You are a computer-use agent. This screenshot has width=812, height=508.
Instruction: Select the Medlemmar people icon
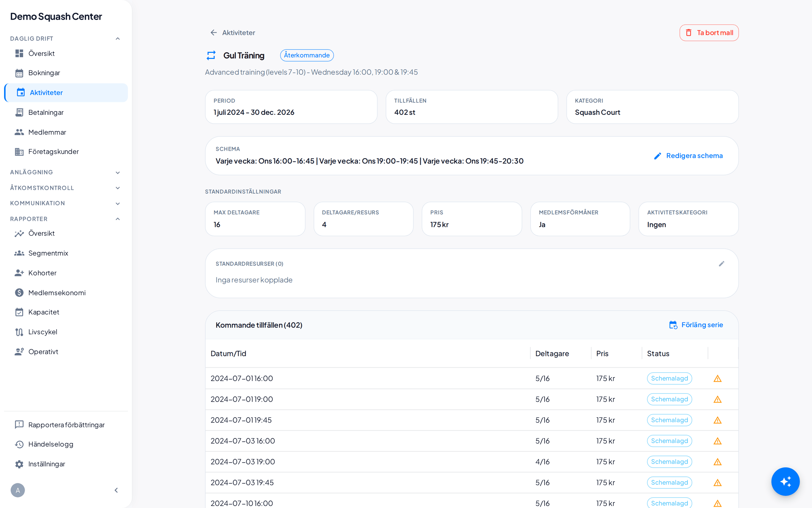pos(19,132)
